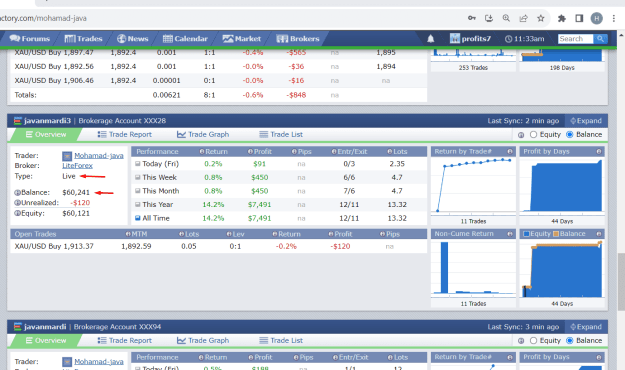Switch to Trade List tab in javanmardi3
This screenshot has width=625, height=370.
(x=281, y=135)
